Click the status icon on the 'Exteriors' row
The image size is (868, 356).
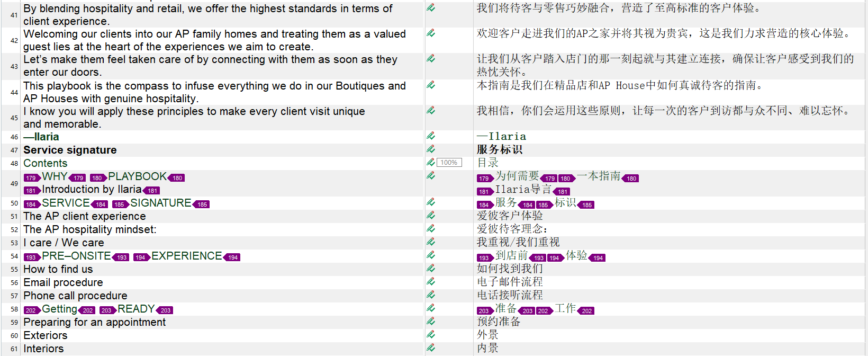(431, 334)
